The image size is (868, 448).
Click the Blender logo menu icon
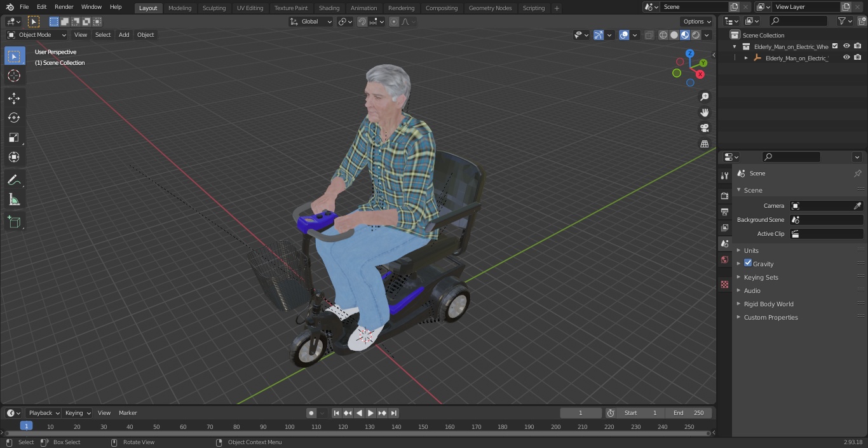pos(10,7)
